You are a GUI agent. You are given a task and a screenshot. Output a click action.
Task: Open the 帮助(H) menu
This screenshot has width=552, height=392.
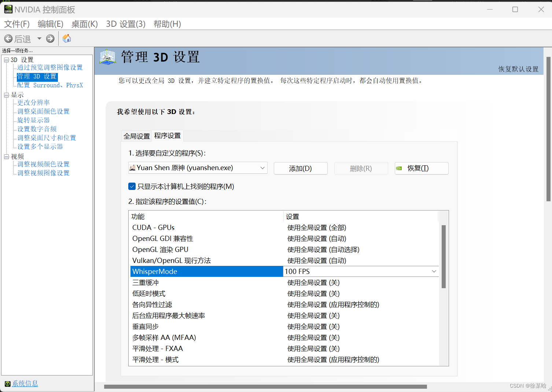[x=167, y=24]
